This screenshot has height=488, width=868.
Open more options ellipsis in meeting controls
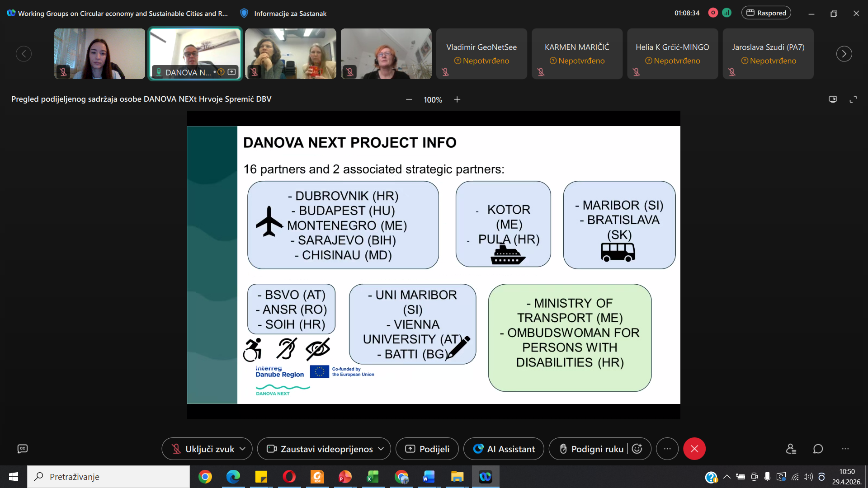point(667,449)
